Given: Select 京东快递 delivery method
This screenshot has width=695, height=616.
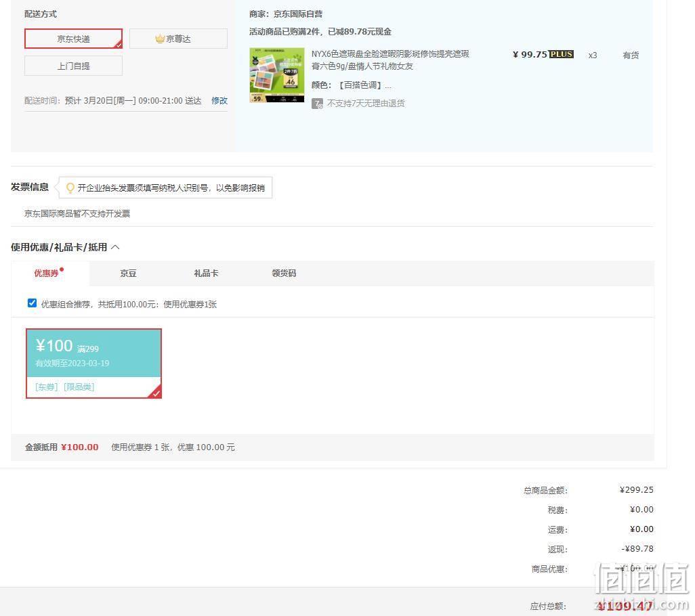Looking at the screenshot, I should 73,39.
